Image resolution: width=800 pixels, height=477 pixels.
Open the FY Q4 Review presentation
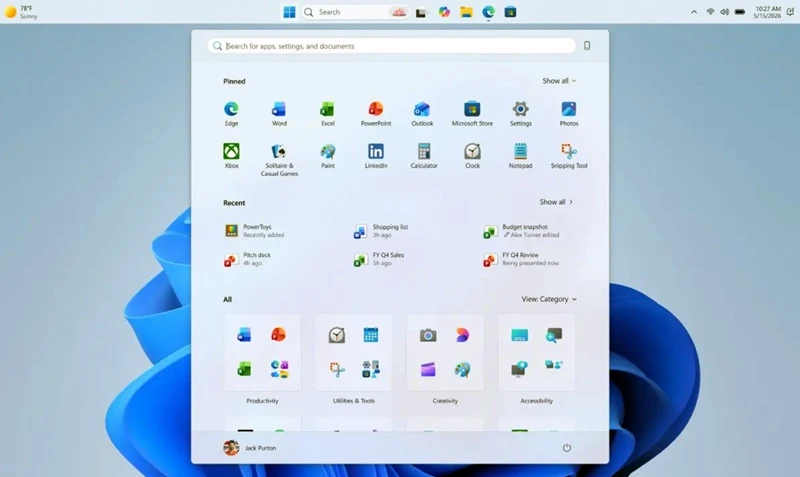521,259
